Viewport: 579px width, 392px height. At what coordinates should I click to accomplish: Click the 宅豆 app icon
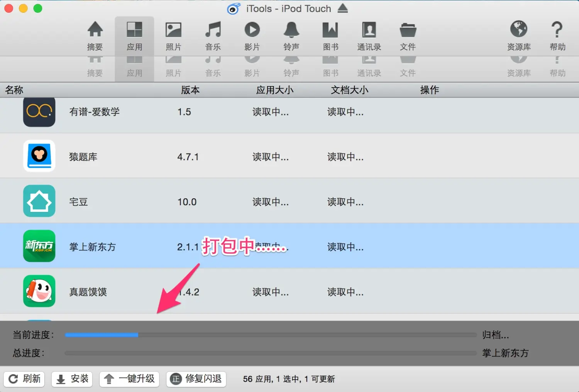pos(39,201)
